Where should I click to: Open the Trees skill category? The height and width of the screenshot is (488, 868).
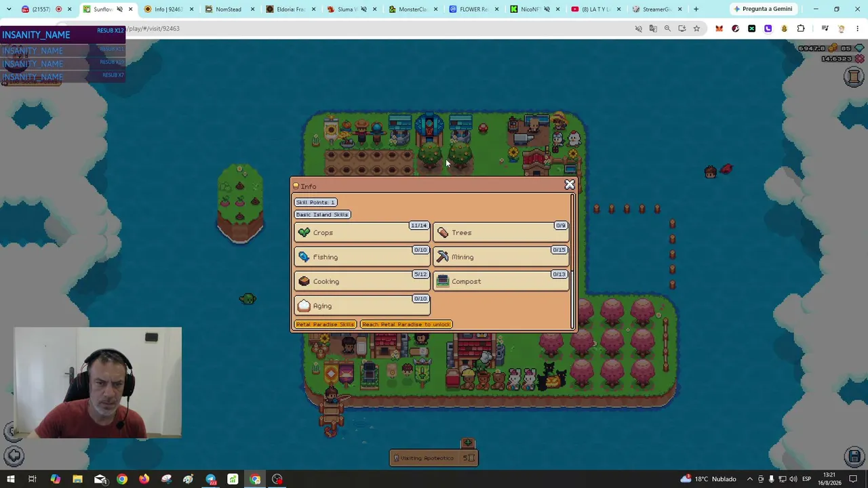500,232
